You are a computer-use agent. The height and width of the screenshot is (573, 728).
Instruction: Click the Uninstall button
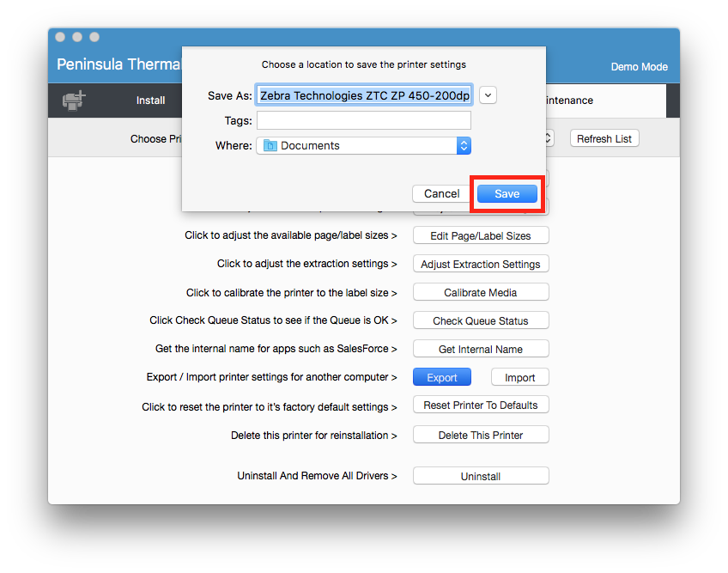tap(481, 476)
